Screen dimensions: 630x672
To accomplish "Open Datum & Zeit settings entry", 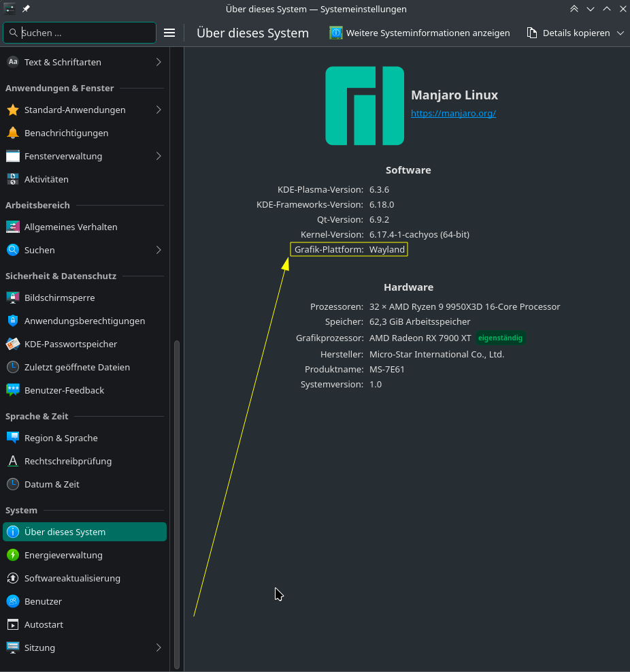I will tap(84, 484).
